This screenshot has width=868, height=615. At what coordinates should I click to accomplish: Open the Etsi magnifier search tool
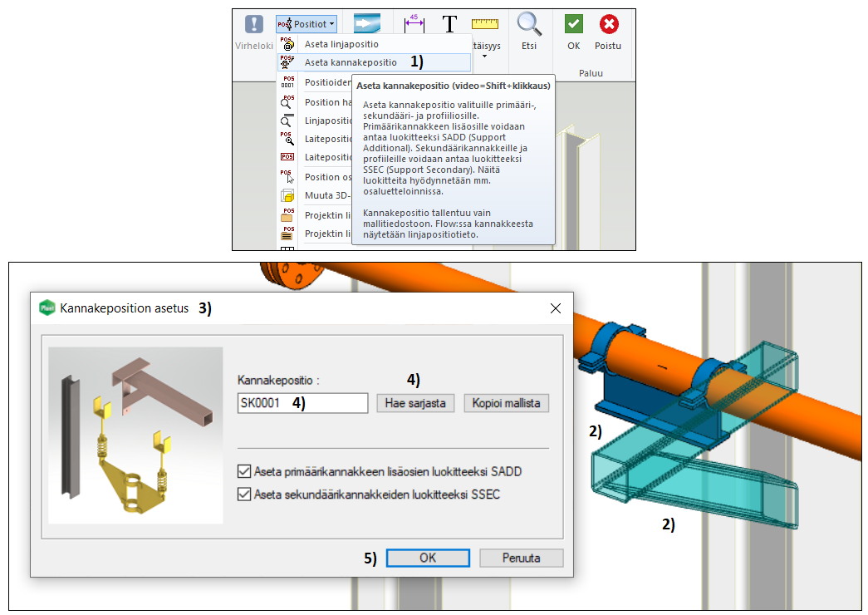pos(529,25)
